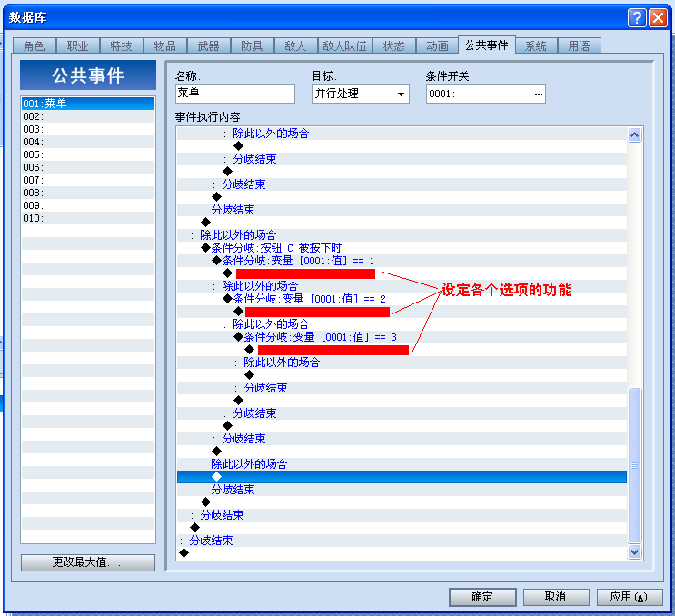Select the final 分歧结束 line at bottom
This screenshot has height=616, width=675.
402,541
